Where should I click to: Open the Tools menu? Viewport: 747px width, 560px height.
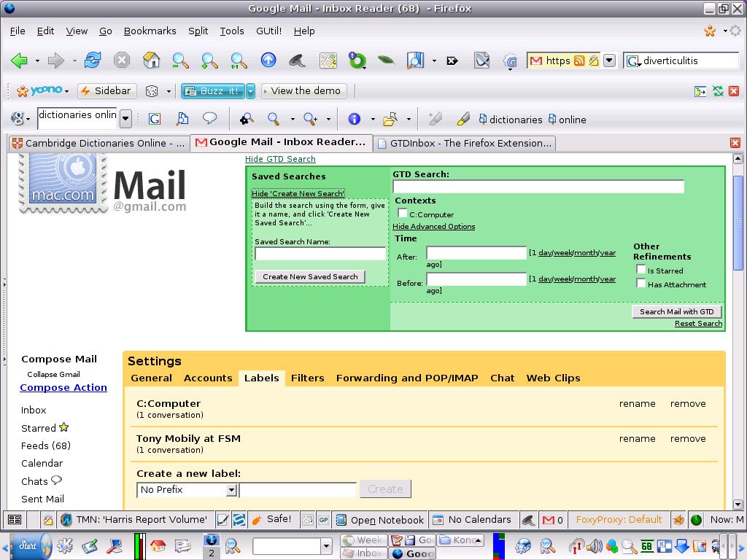[x=232, y=31]
